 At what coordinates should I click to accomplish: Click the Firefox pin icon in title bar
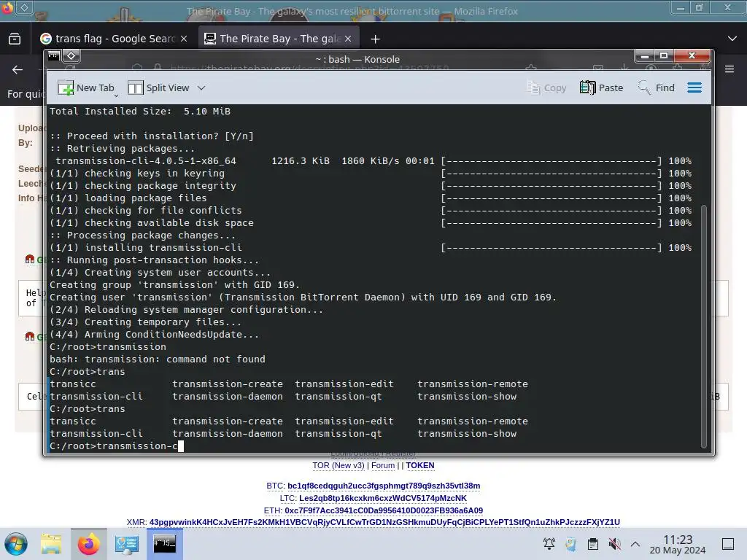click(x=24, y=7)
